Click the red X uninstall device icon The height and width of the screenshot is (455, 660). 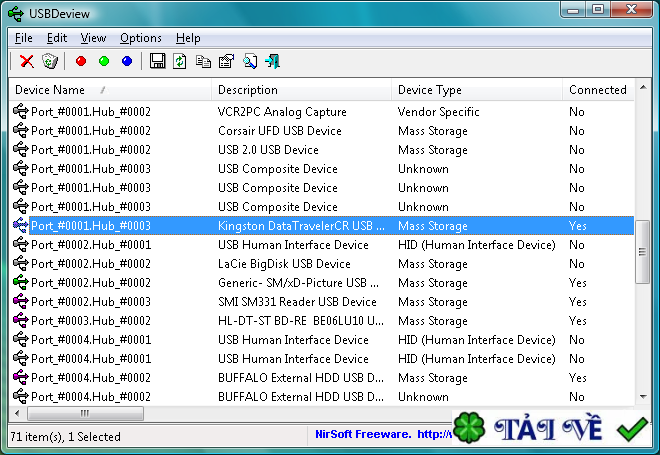point(27,62)
